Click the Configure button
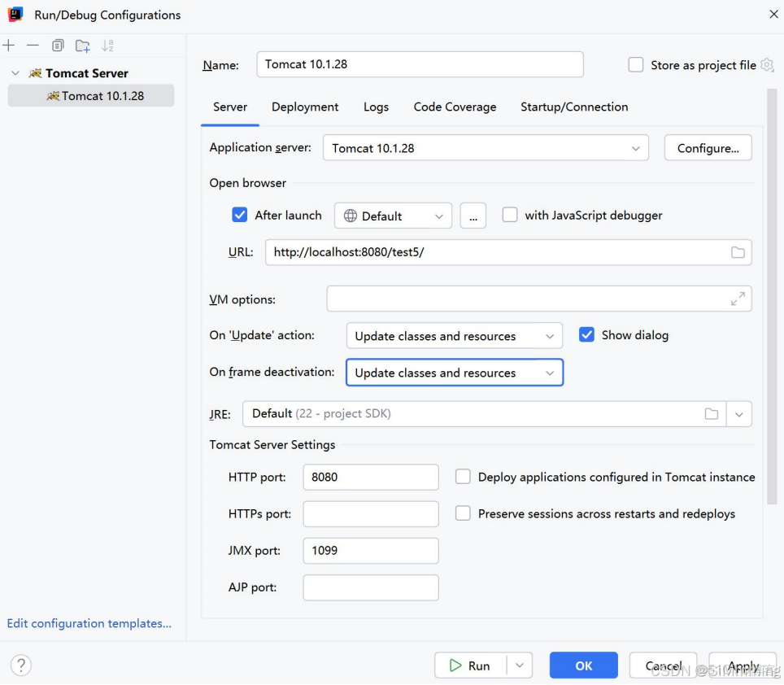This screenshot has height=685, width=784. pyautogui.click(x=708, y=147)
